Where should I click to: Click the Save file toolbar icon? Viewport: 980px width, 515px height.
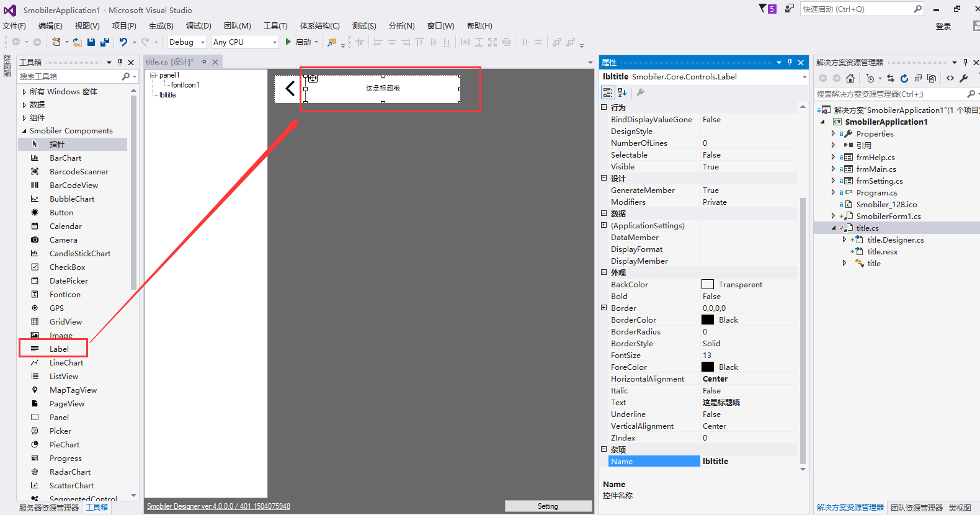tap(91, 42)
